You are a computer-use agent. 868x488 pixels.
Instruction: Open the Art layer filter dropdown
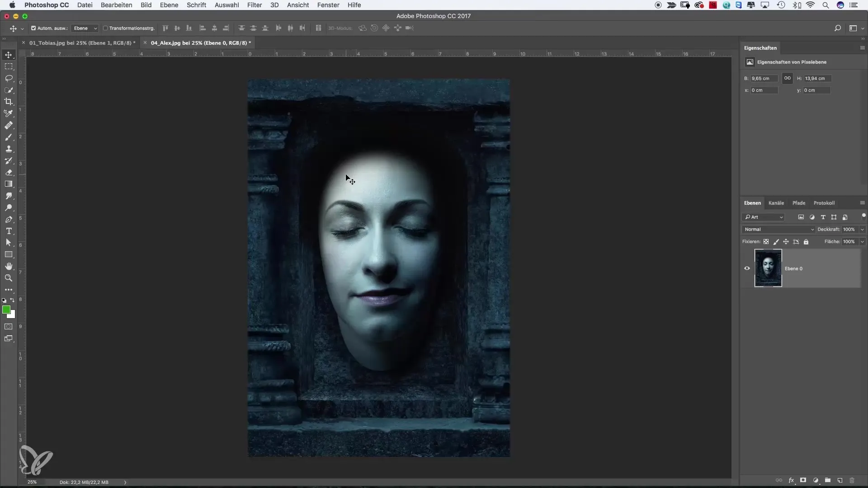pyautogui.click(x=763, y=217)
